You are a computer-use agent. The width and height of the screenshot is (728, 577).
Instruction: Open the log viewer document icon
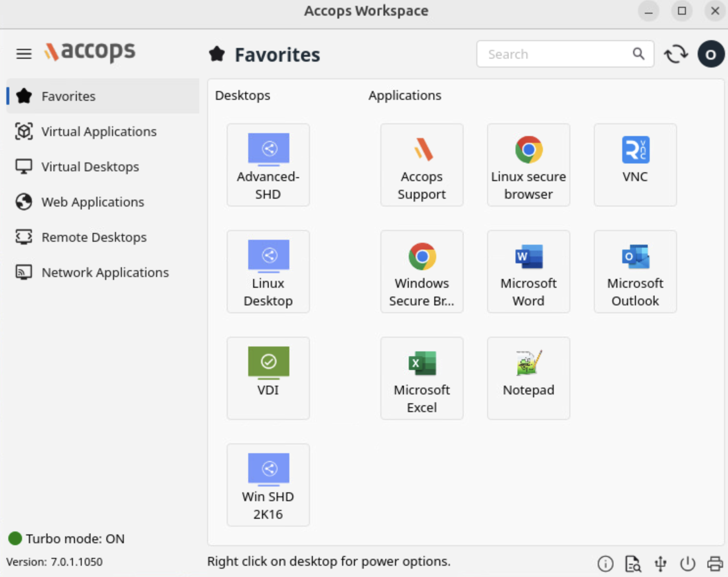(633, 564)
